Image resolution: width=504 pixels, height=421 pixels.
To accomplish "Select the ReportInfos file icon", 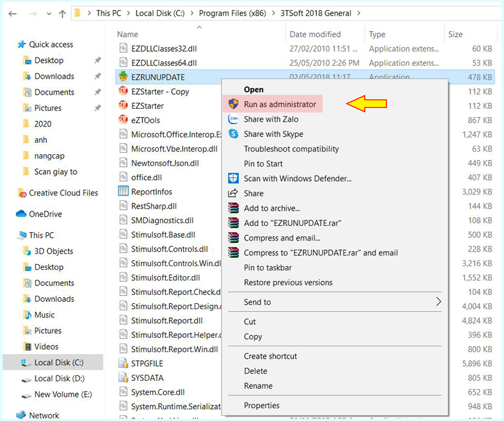I will coord(123,192).
